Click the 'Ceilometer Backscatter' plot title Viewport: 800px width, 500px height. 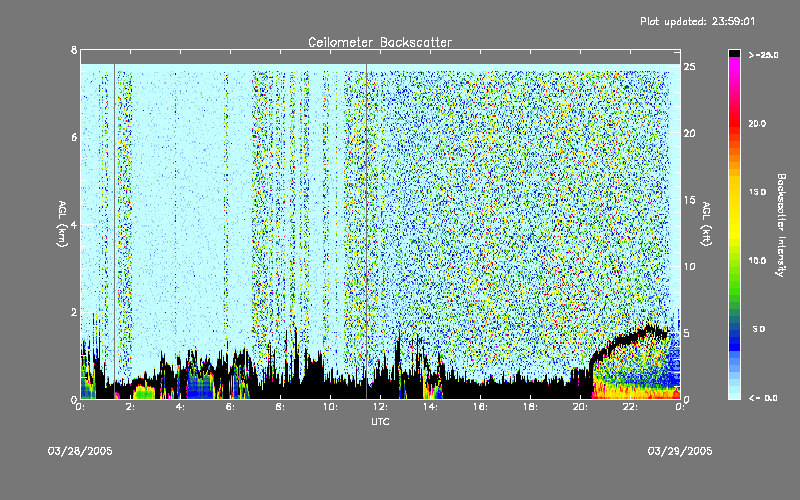pos(380,42)
